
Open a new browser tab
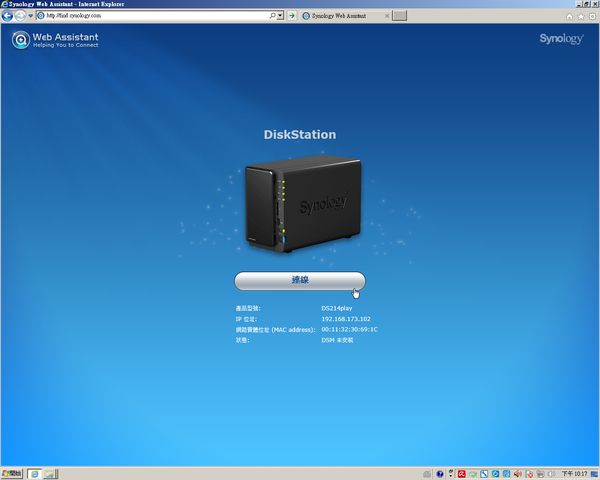coord(399,17)
